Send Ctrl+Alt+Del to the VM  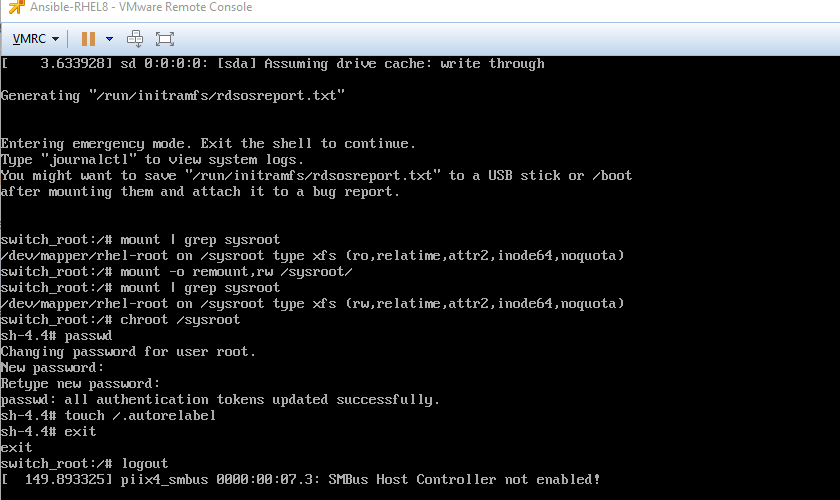click(136, 39)
